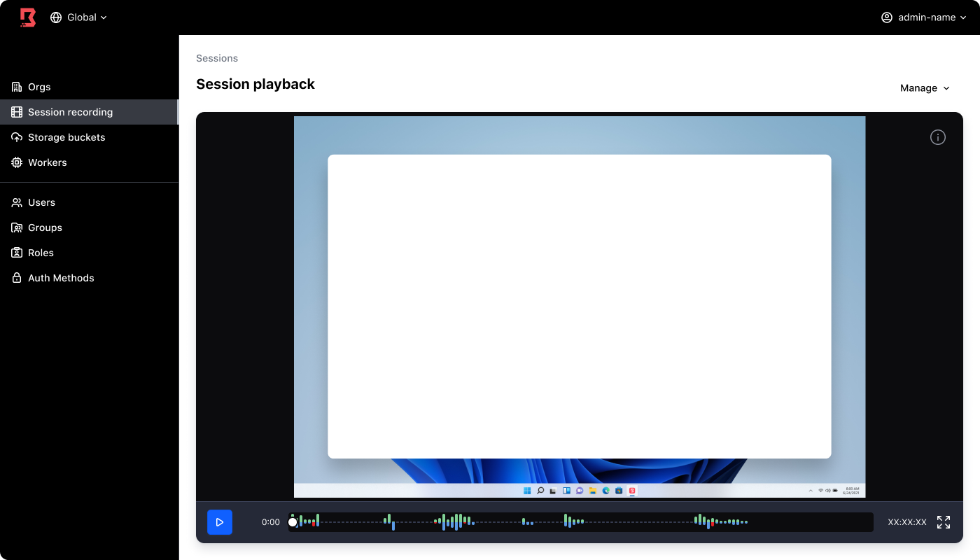This screenshot has width=980, height=560.
Task: Click taskbar search icon in recording
Action: [x=540, y=491]
